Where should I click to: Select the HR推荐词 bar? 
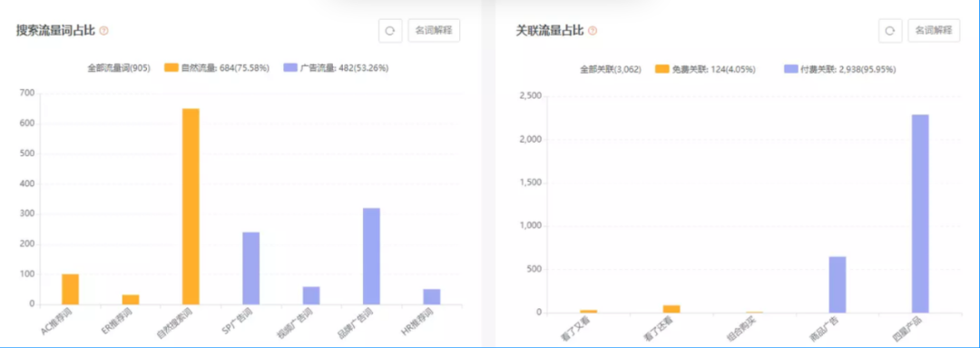tap(432, 297)
